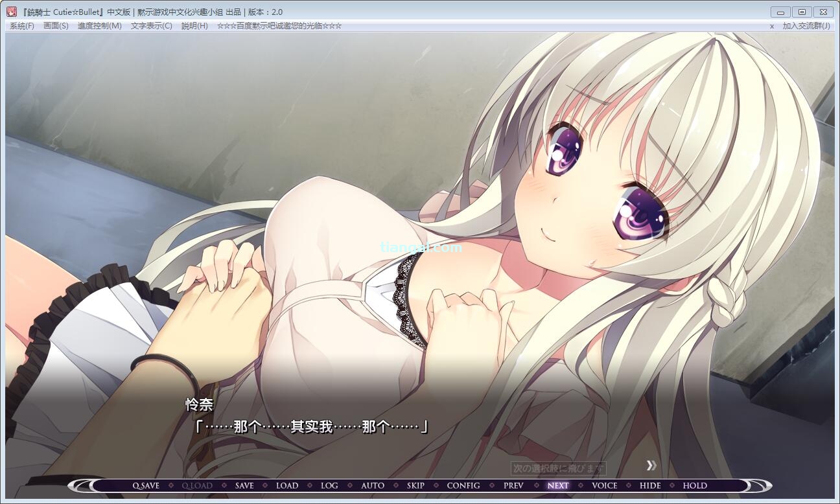
Task: Show the message LOG
Action: pyautogui.click(x=329, y=485)
